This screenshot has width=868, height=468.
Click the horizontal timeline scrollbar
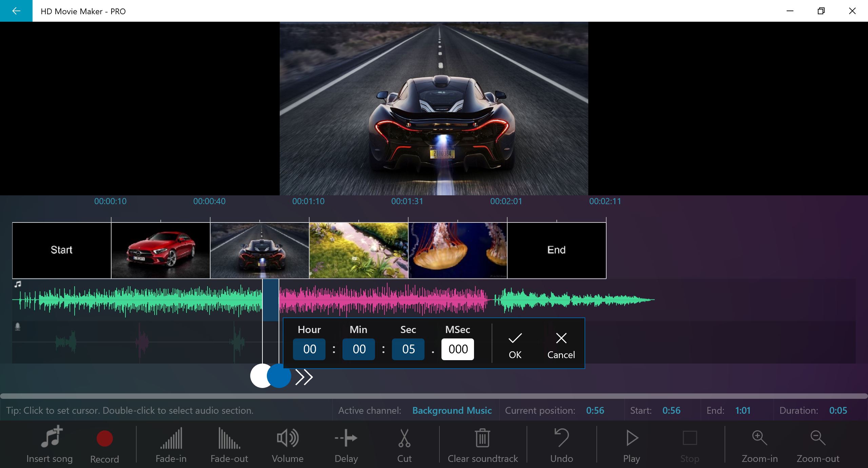434,396
